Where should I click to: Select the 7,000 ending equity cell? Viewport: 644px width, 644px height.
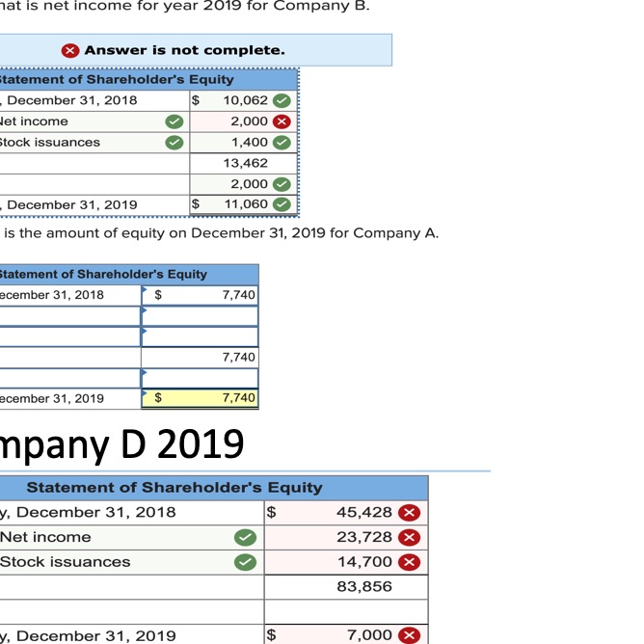coord(346,635)
